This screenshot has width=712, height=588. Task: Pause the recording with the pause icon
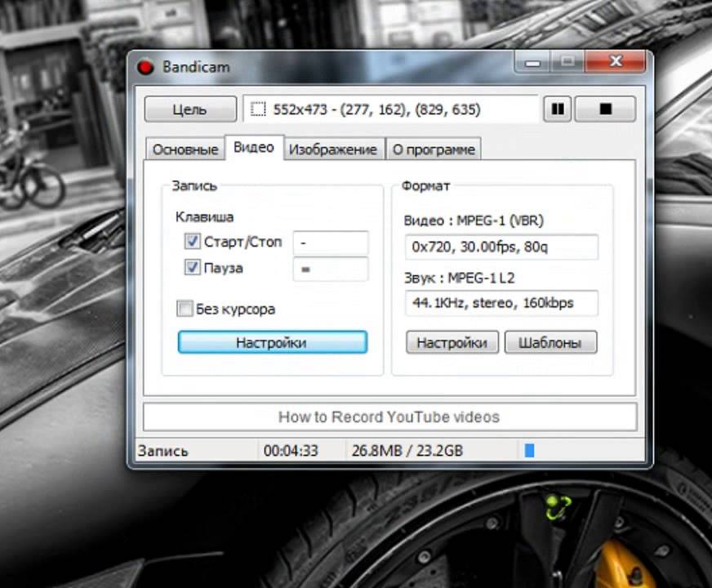(557, 109)
